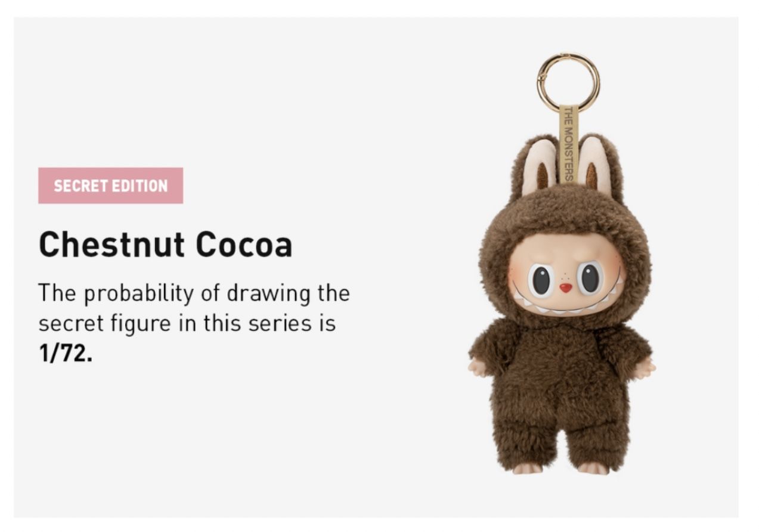Click the doll's left eye

coord(541,280)
